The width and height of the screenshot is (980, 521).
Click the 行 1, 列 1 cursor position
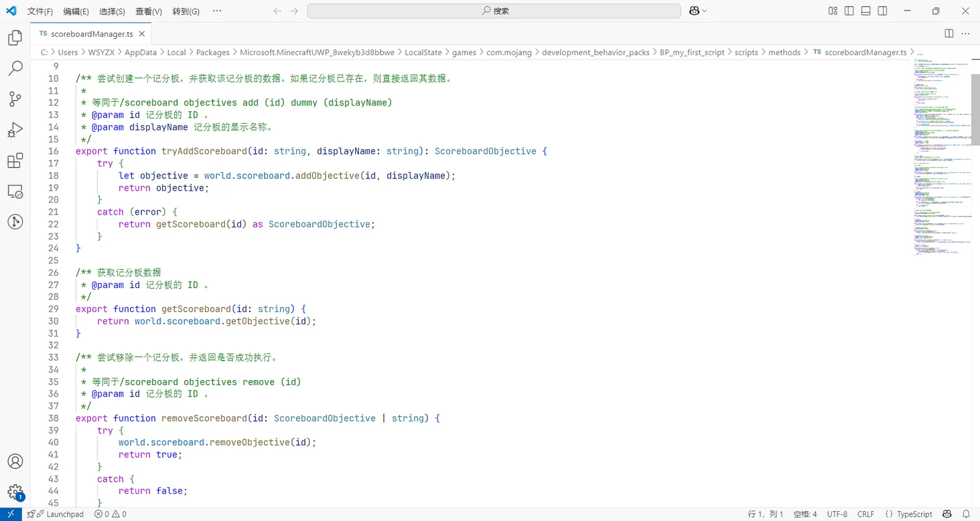pyautogui.click(x=765, y=514)
